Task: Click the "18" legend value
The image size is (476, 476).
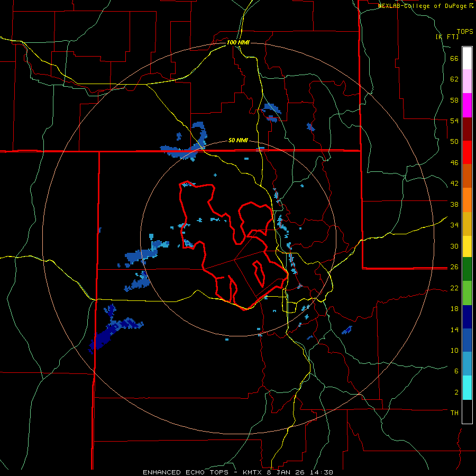Action: [x=454, y=309]
